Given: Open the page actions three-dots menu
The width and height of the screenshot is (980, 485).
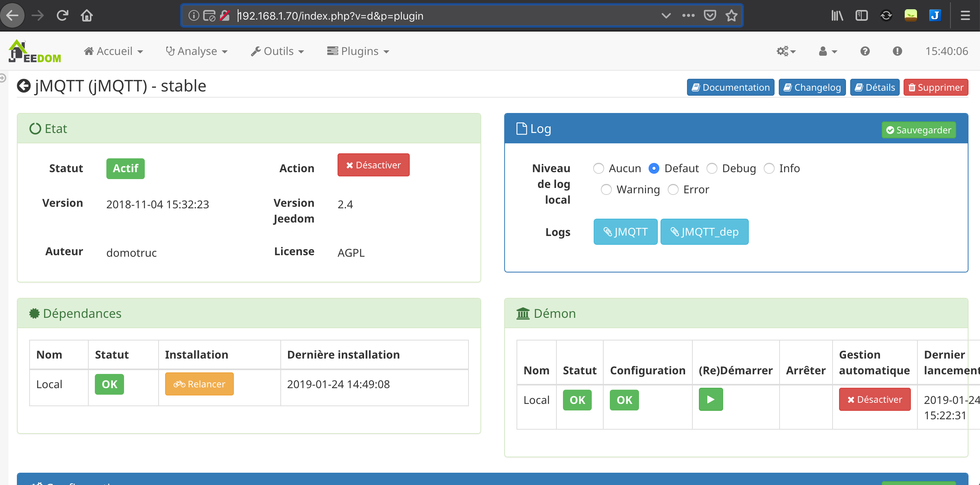Looking at the screenshot, I should (688, 15).
